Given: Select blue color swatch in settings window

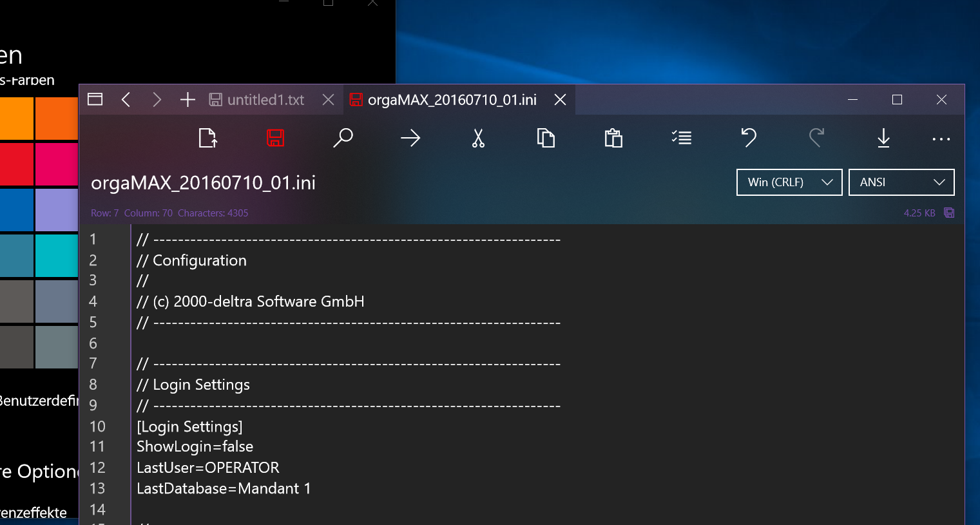Looking at the screenshot, I should (16, 210).
